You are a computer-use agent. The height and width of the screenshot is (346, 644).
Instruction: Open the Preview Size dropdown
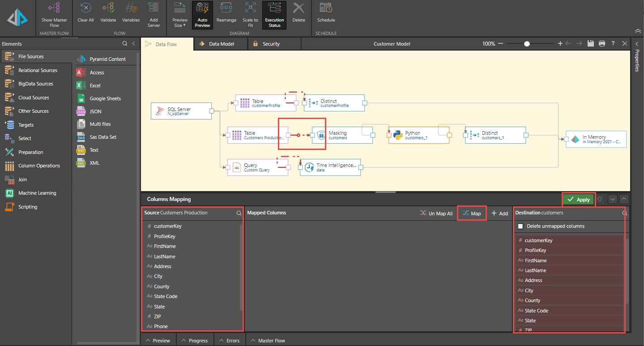click(180, 15)
